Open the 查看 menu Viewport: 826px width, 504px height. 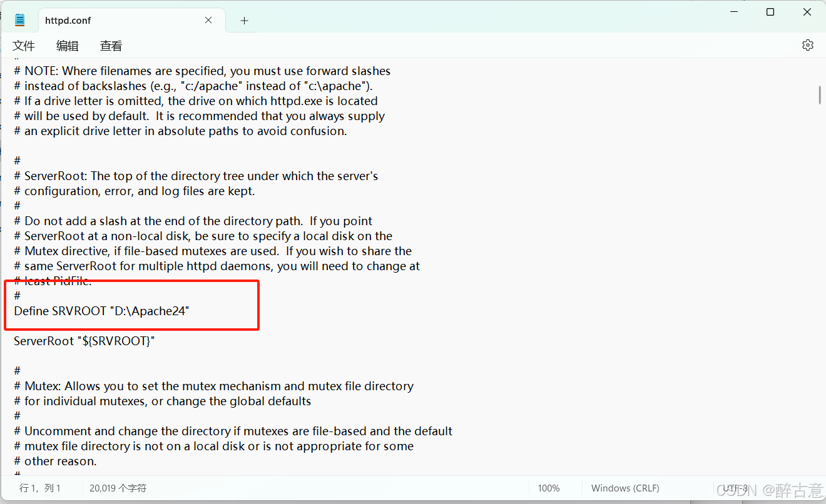click(111, 46)
